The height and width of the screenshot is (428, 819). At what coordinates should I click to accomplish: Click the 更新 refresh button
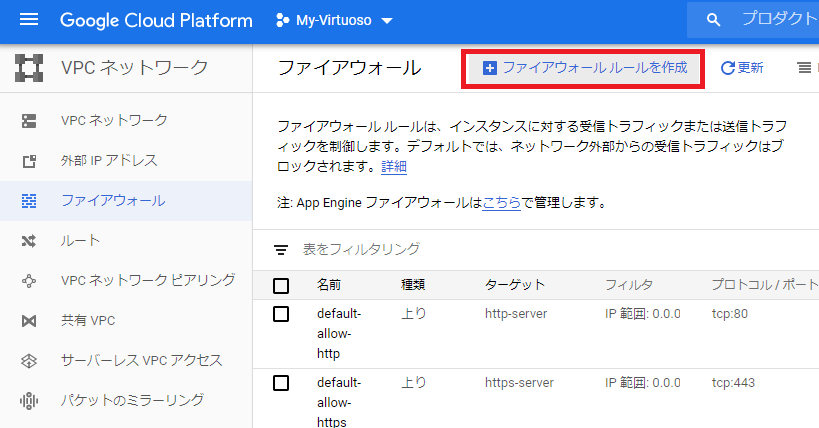pyautogui.click(x=742, y=68)
